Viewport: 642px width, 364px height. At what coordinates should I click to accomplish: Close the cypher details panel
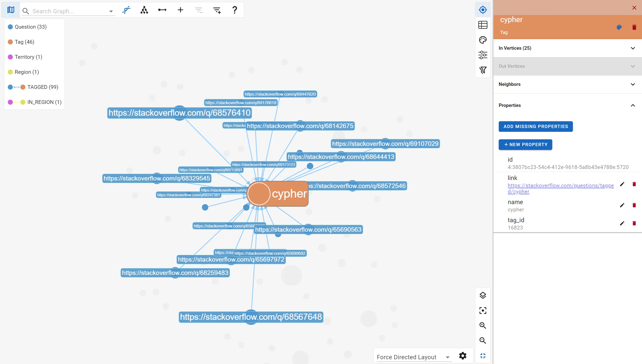tap(634, 8)
